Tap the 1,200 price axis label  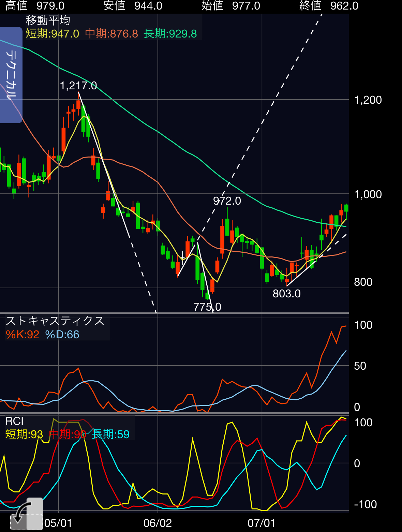pyautogui.click(x=368, y=100)
